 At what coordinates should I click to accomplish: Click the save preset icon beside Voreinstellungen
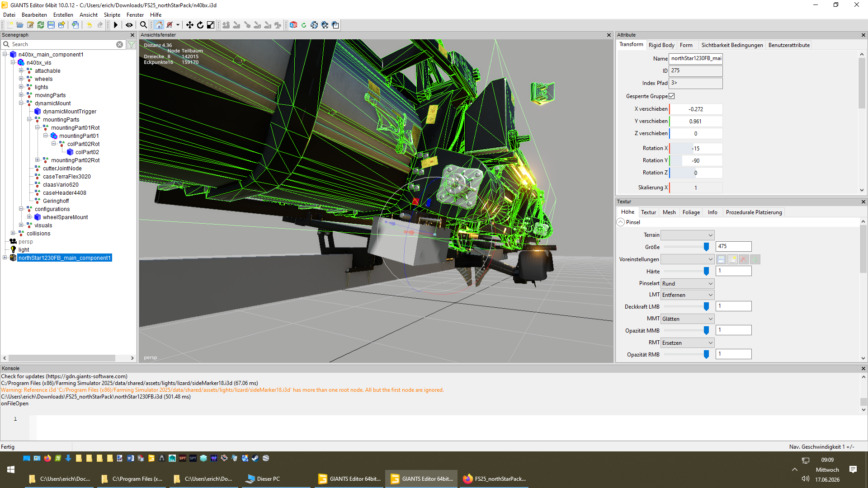pos(722,259)
